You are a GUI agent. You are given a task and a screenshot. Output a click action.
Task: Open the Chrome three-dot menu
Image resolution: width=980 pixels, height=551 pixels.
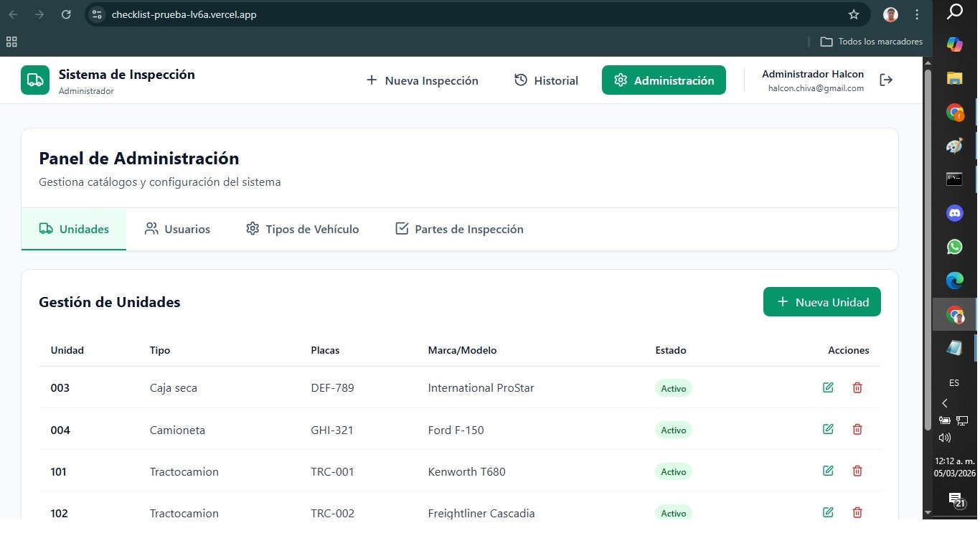[917, 14]
